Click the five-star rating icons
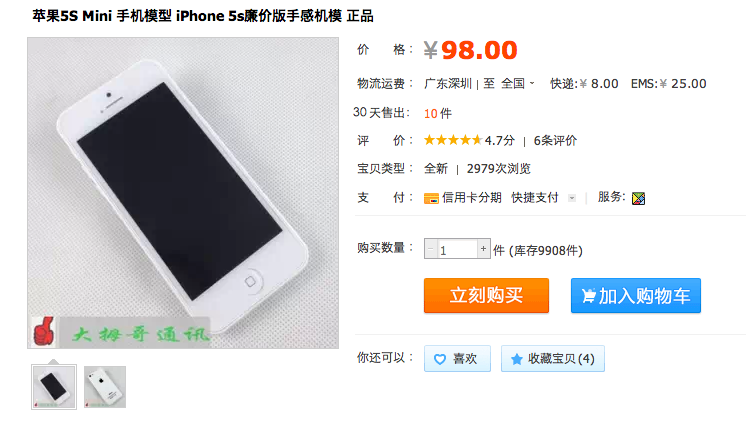 click(453, 140)
